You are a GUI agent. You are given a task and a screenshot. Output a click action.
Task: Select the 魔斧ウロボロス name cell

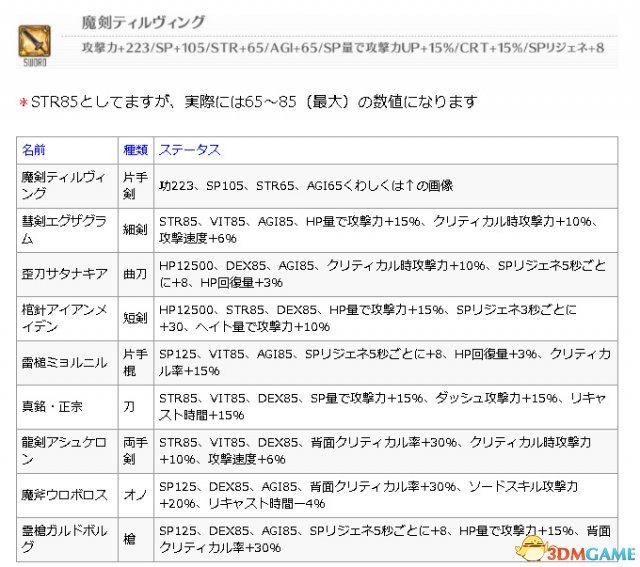coord(67,495)
